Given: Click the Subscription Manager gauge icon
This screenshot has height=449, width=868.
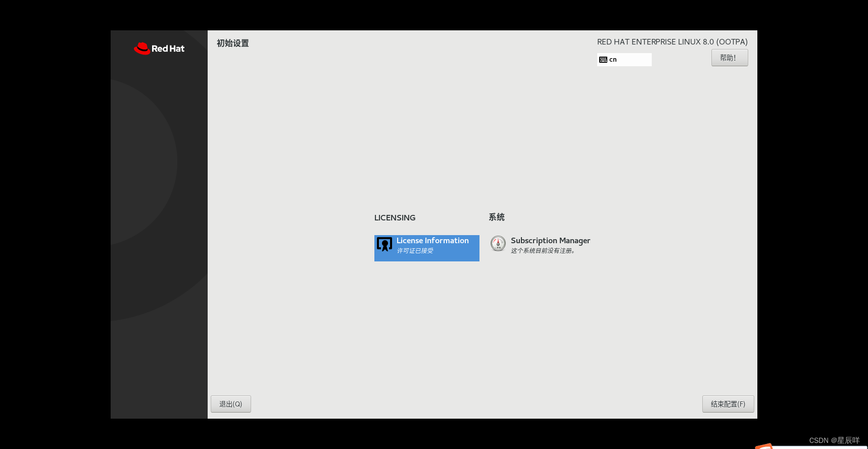Looking at the screenshot, I should click(x=498, y=244).
